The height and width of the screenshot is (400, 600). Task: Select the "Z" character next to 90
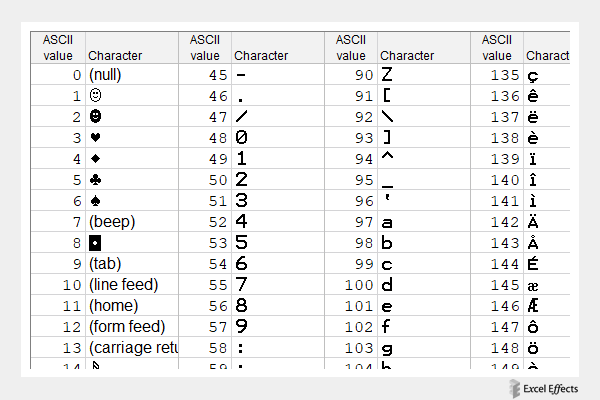coord(387,75)
